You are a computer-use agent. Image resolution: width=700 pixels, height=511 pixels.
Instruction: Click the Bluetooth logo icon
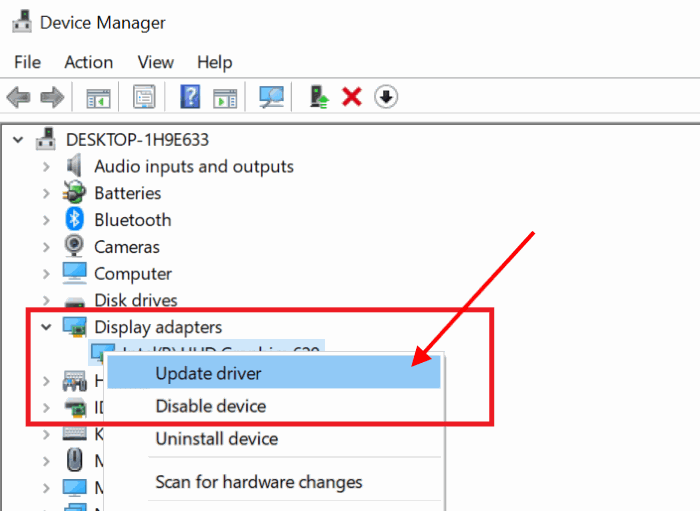pyautogui.click(x=74, y=220)
